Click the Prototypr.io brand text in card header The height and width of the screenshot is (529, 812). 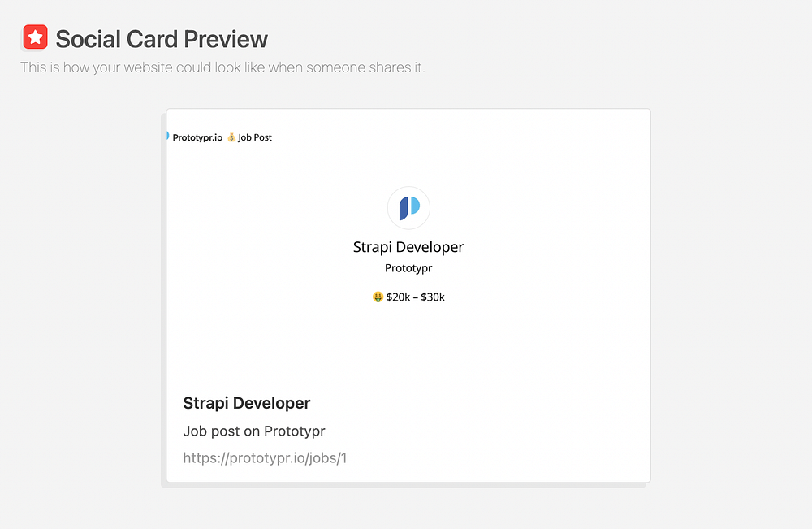click(197, 137)
